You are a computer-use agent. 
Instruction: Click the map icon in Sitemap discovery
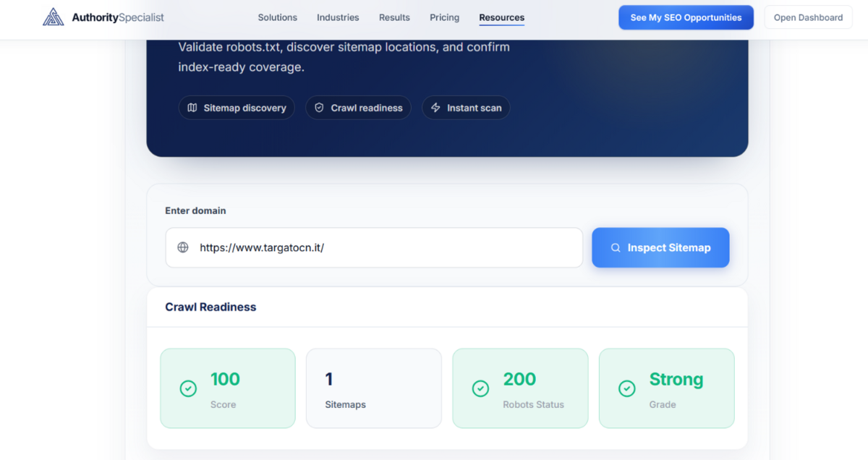click(192, 108)
